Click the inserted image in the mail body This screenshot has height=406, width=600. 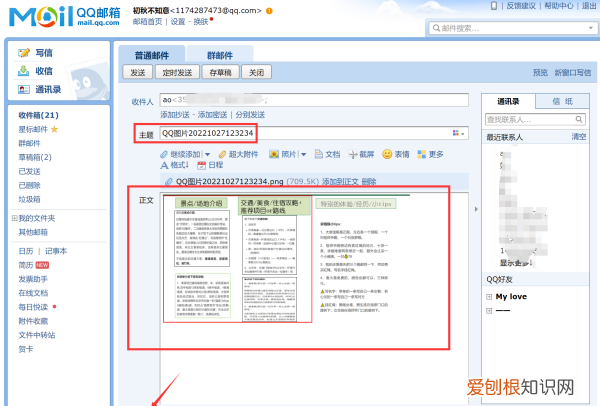(x=286, y=258)
